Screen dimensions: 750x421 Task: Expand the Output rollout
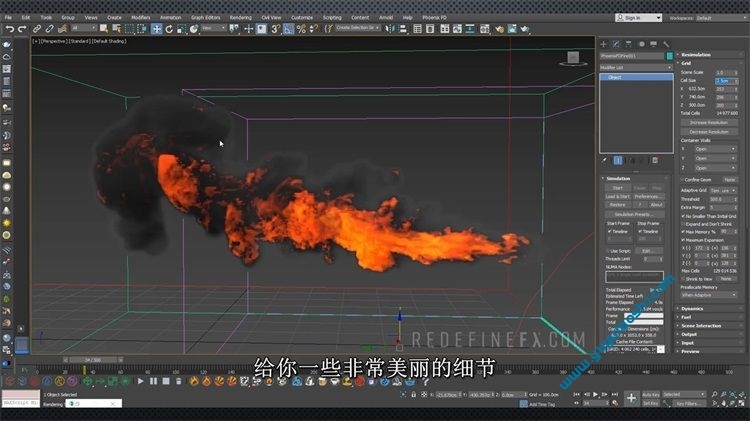click(689, 334)
